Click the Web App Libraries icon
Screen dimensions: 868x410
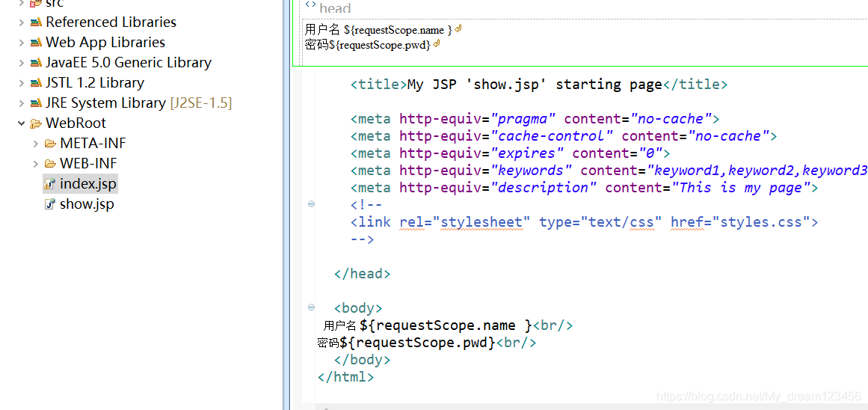tap(36, 43)
